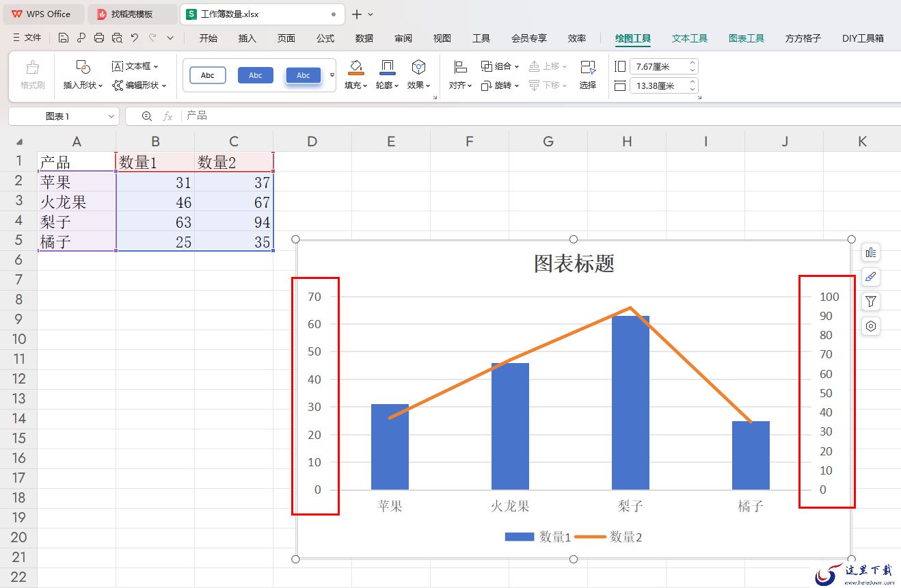Increase shape height with up stepper

(x=692, y=63)
